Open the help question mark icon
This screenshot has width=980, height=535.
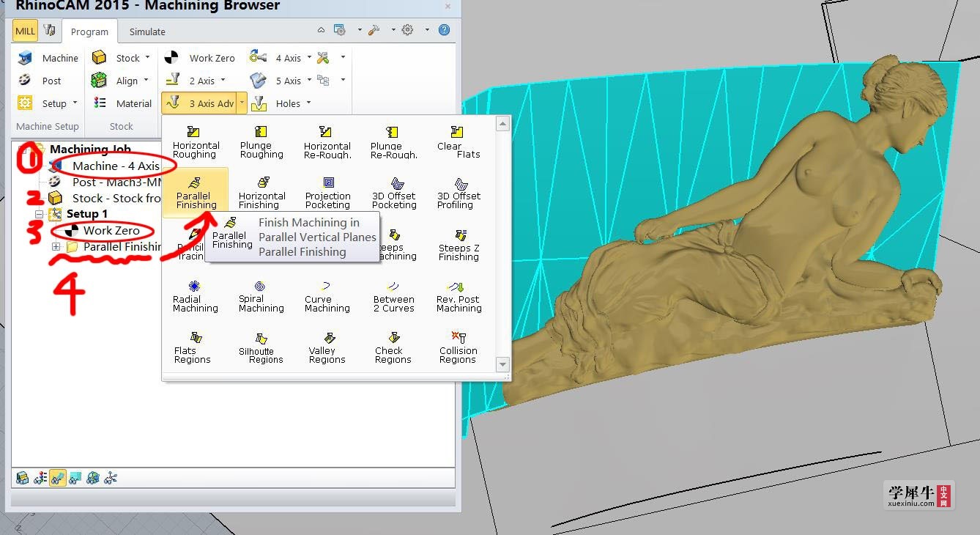coord(444,30)
